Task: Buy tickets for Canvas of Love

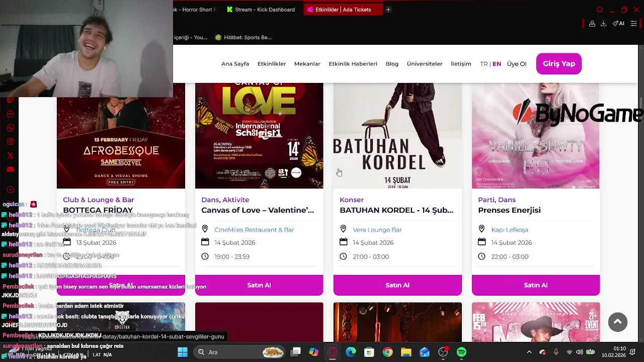Action: click(259, 285)
